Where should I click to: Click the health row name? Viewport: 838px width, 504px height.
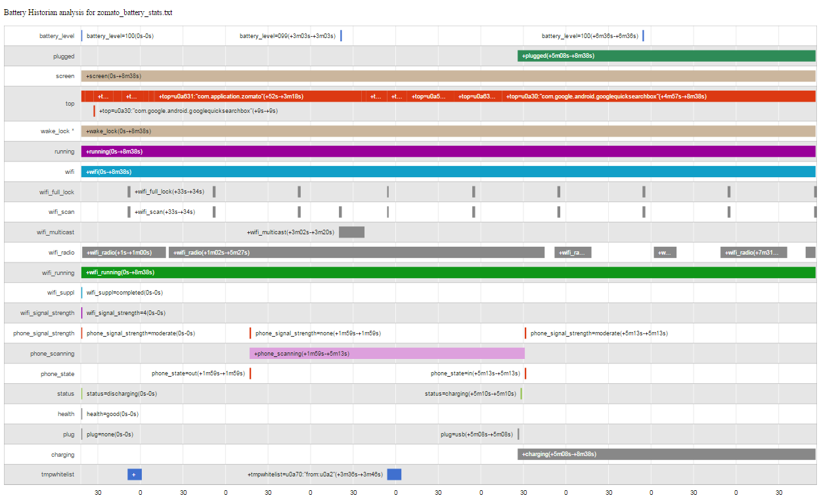tap(66, 414)
